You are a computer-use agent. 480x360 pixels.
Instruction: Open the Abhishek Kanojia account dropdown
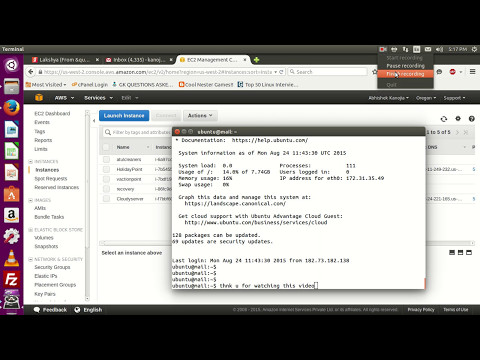tap(388, 98)
